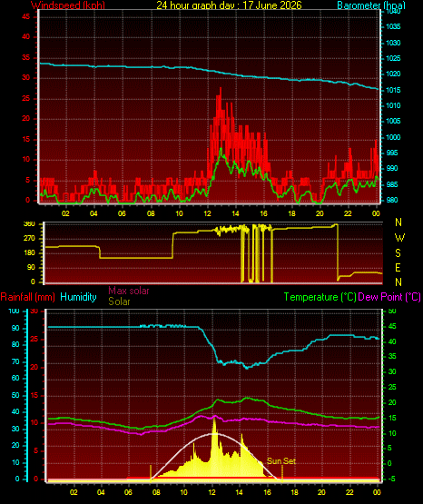Click the "1000" barometer axis value

[x=393, y=137]
